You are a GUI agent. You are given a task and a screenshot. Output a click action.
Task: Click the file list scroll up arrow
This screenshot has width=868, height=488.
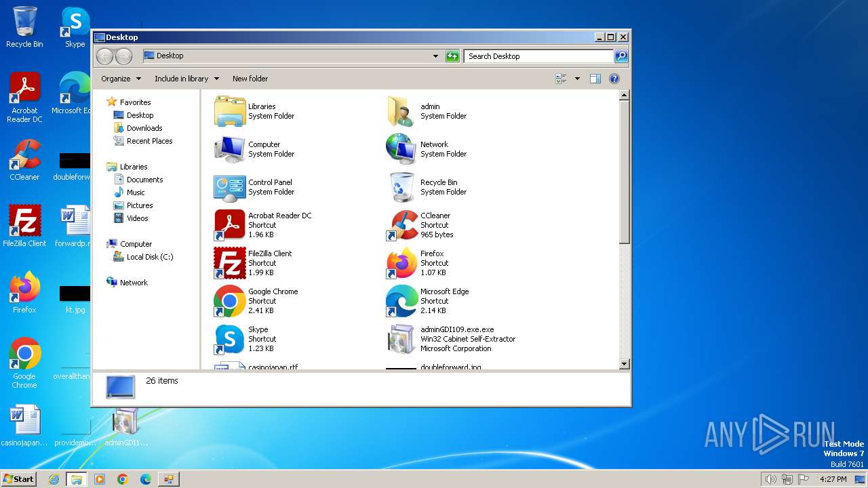point(625,96)
